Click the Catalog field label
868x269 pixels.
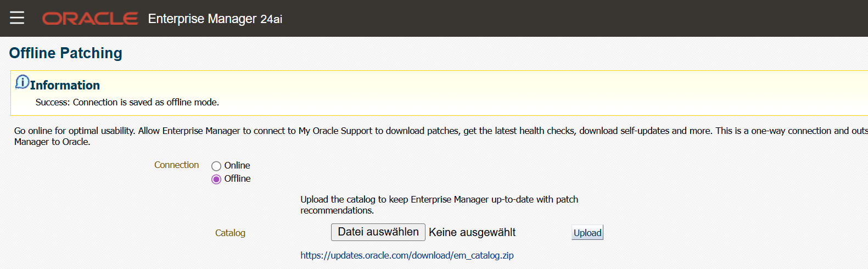230,233
